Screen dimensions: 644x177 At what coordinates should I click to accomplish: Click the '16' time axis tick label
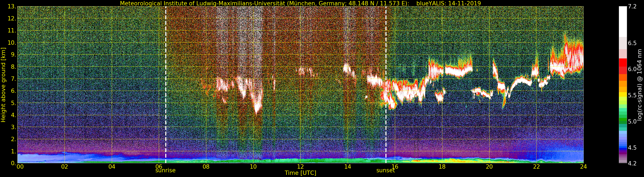(395, 167)
